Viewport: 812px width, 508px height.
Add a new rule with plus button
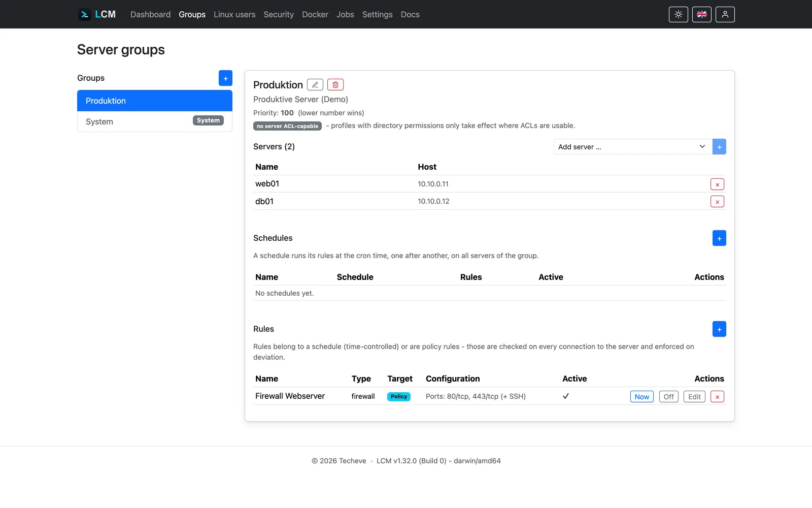click(x=719, y=329)
